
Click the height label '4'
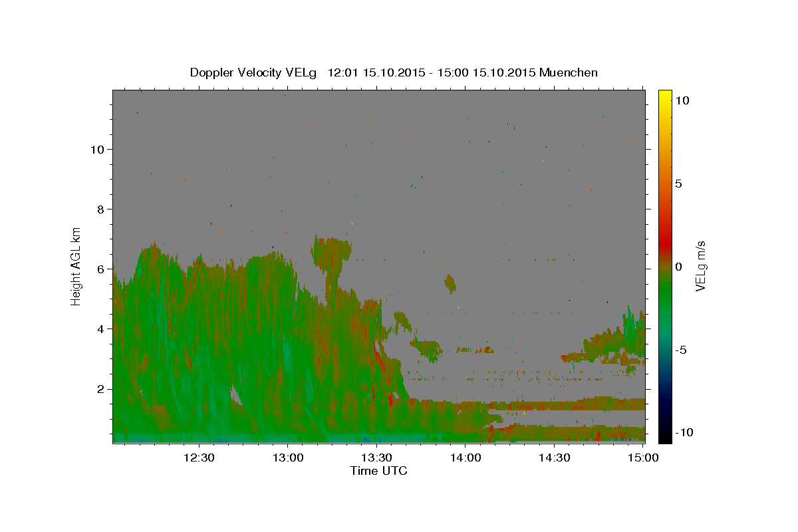pyautogui.click(x=99, y=329)
